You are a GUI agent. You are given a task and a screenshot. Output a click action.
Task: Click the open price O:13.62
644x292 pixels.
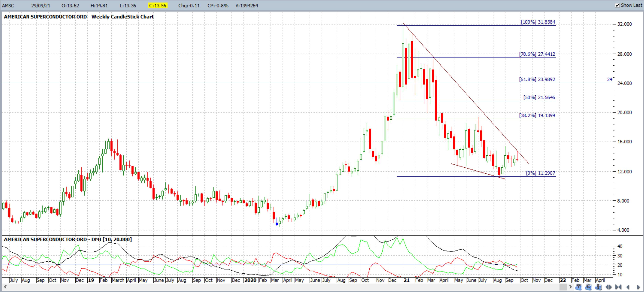click(70, 5)
